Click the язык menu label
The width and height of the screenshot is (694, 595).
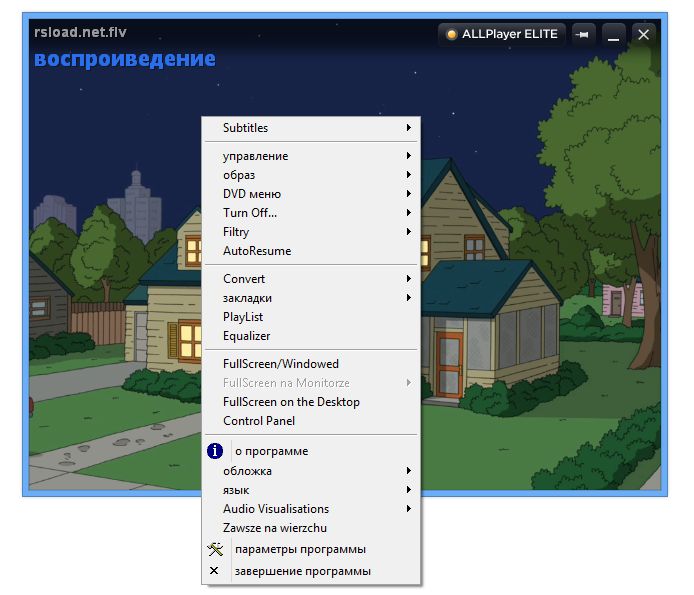click(x=236, y=491)
